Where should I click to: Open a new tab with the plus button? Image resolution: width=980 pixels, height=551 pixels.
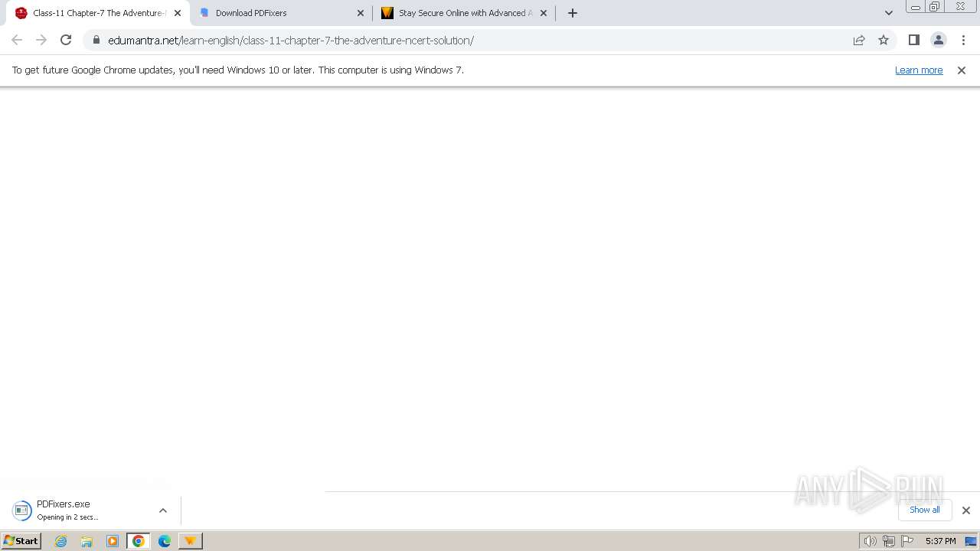(x=573, y=13)
